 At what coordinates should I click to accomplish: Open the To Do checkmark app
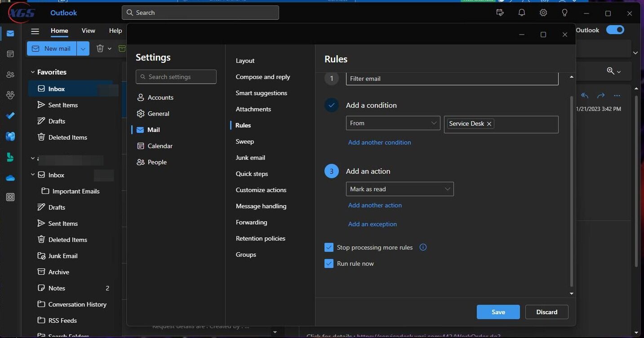tap(10, 116)
